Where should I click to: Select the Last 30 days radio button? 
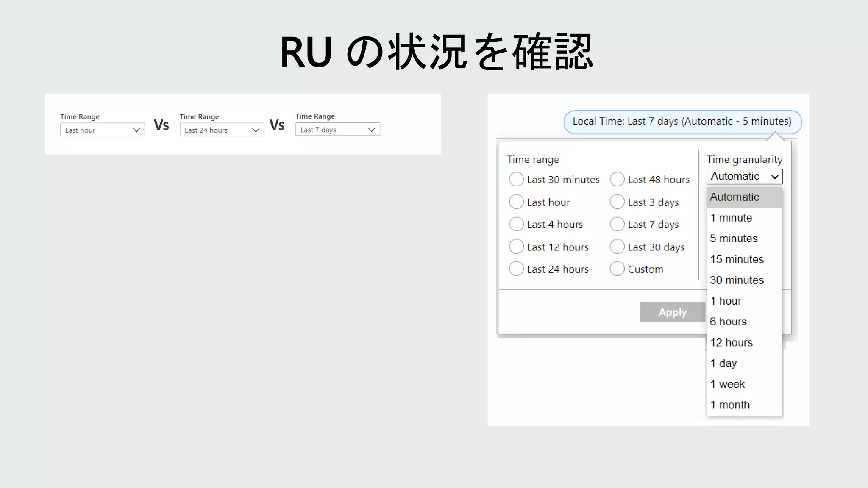click(x=617, y=247)
